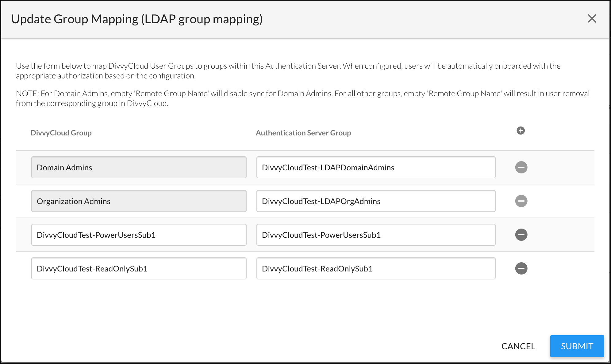Remove the Organization Admins mapping row
This screenshot has width=611, height=364.
[521, 201]
